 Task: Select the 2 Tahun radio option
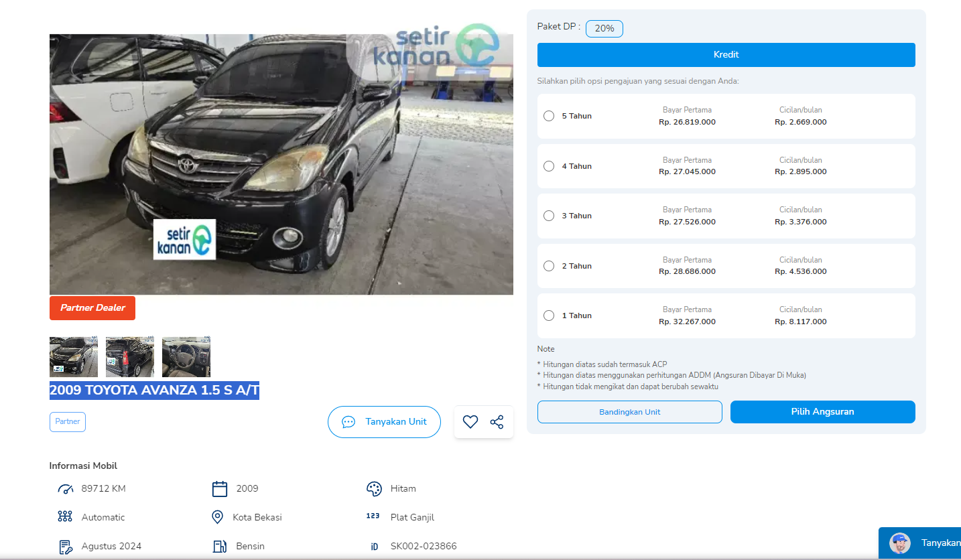click(549, 266)
